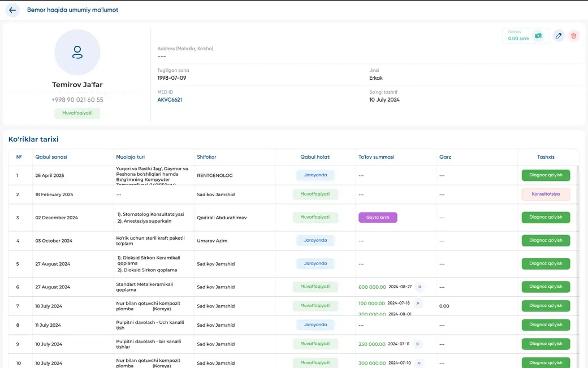Click Jarayonda status for Umarov Azim
Screen dimensions: 588x368
pos(315,240)
